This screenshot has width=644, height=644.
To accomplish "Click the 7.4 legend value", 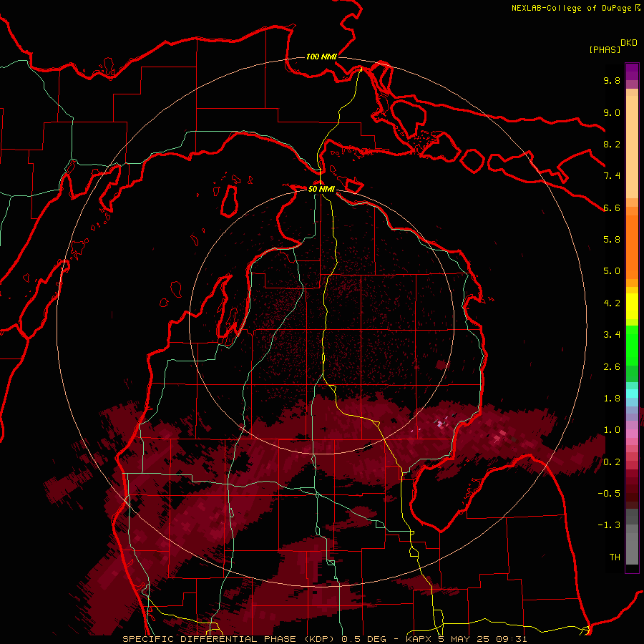I will pos(612,176).
